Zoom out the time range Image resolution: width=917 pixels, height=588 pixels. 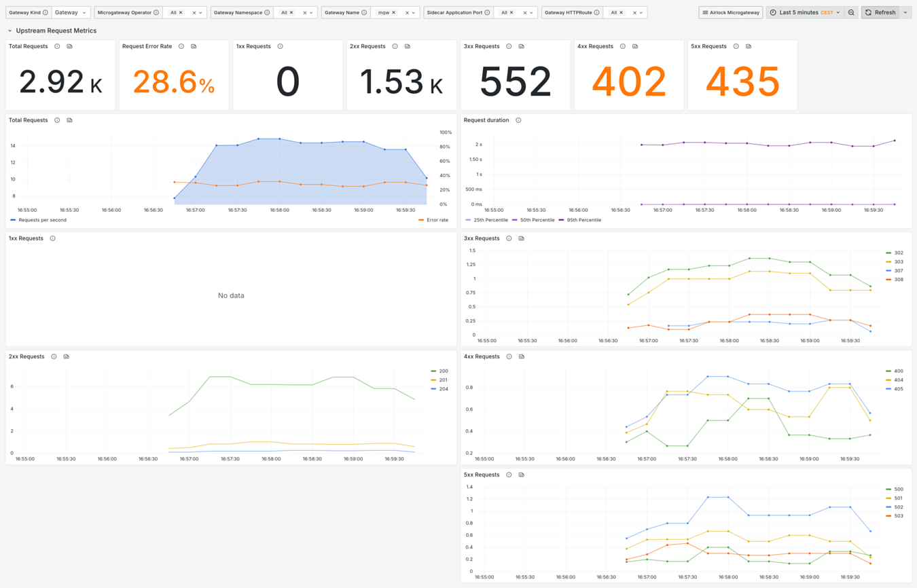tap(851, 13)
